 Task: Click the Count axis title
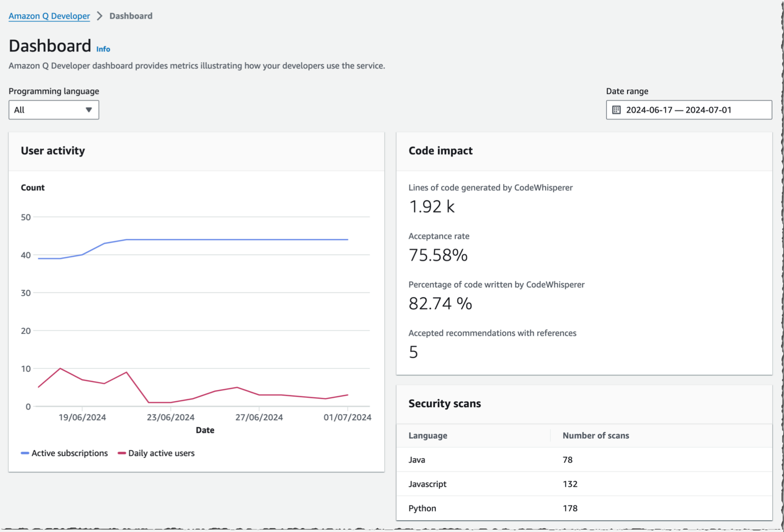coord(32,188)
